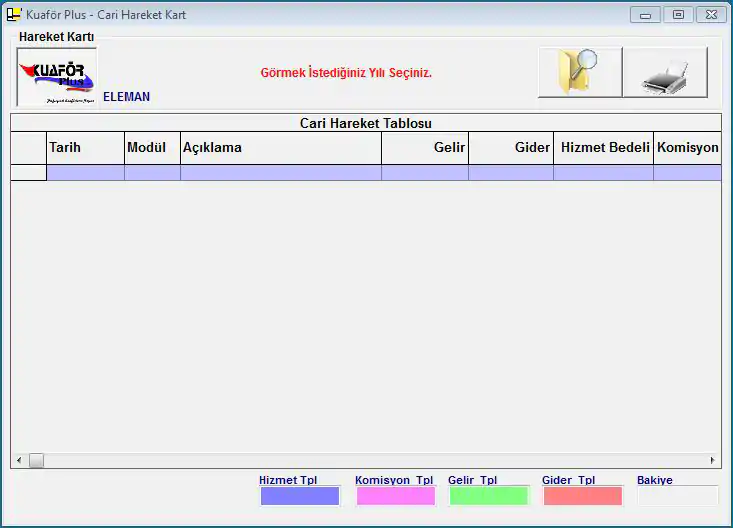Maximize the Cari Hareket Kart window
The image size is (733, 528).
click(x=678, y=15)
